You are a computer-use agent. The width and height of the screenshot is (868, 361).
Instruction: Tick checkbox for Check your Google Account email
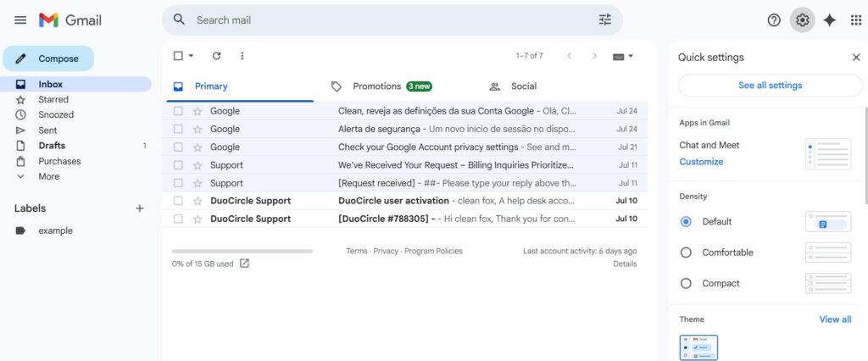coord(178,147)
